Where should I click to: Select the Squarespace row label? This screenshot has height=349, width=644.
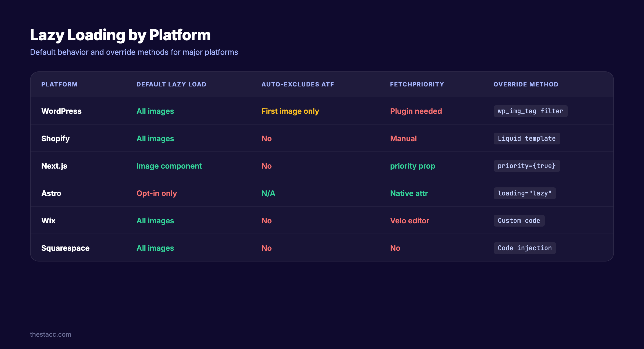(65, 248)
